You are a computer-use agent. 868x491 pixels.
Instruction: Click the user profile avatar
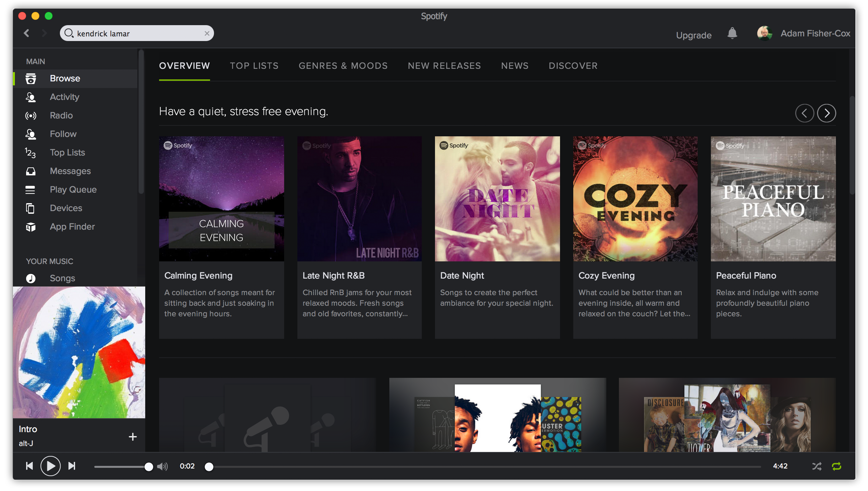(764, 33)
